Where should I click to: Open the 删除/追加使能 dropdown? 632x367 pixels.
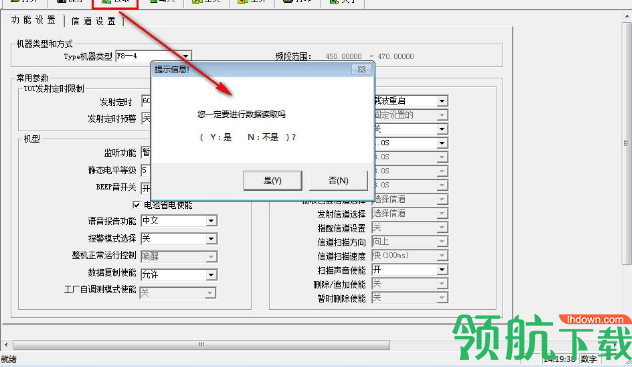coord(442,284)
